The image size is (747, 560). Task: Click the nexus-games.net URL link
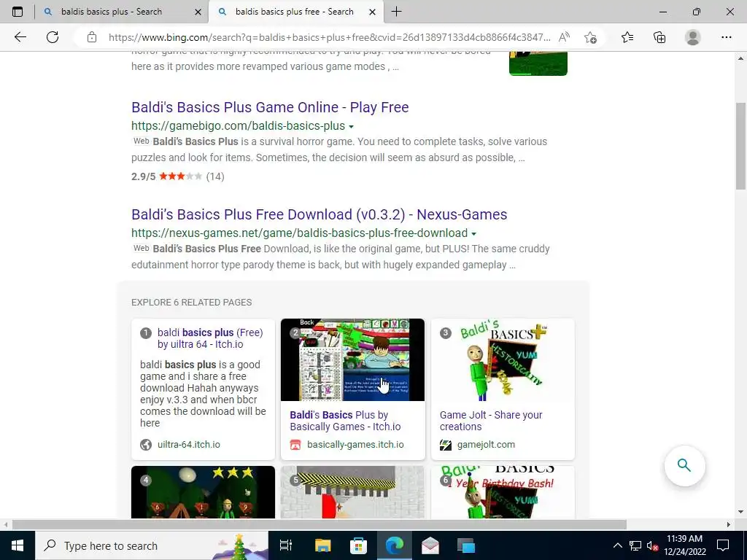coord(299,233)
